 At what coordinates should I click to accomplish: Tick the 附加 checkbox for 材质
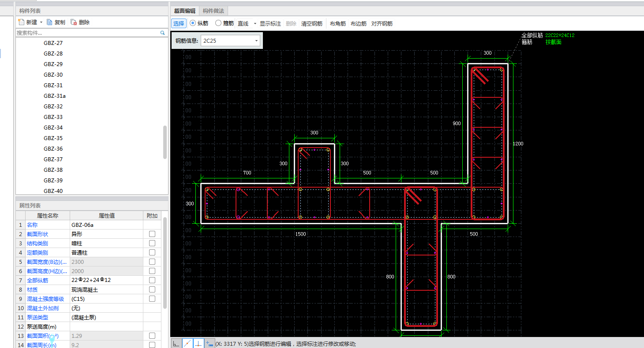(152, 289)
